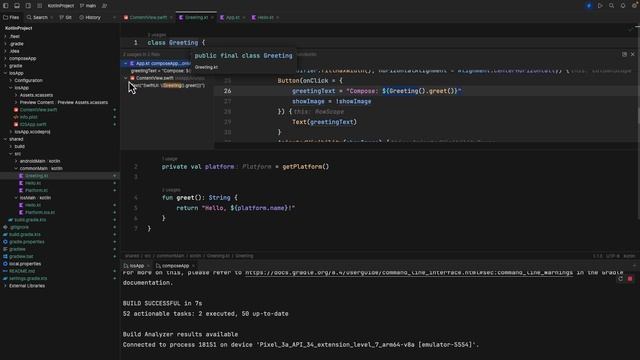Click the commonMain breadcrumb segment
The width and height of the screenshot is (640, 360).
[170, 256]
